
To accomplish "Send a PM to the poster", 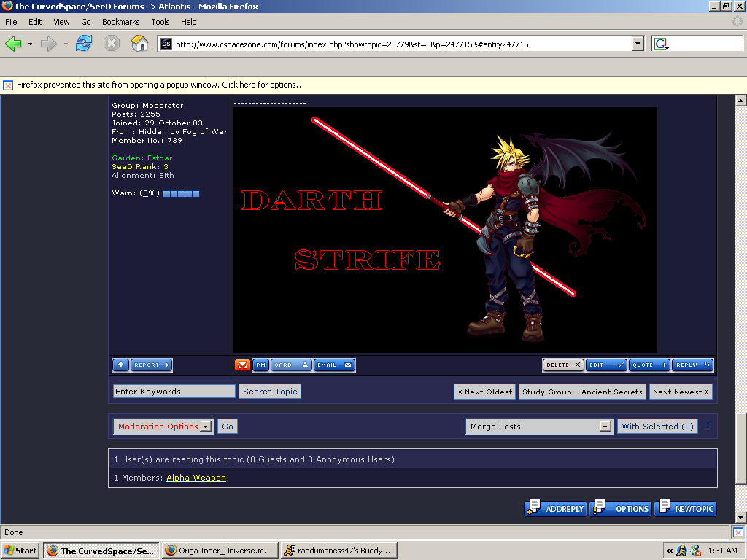I will pos(260,365).
